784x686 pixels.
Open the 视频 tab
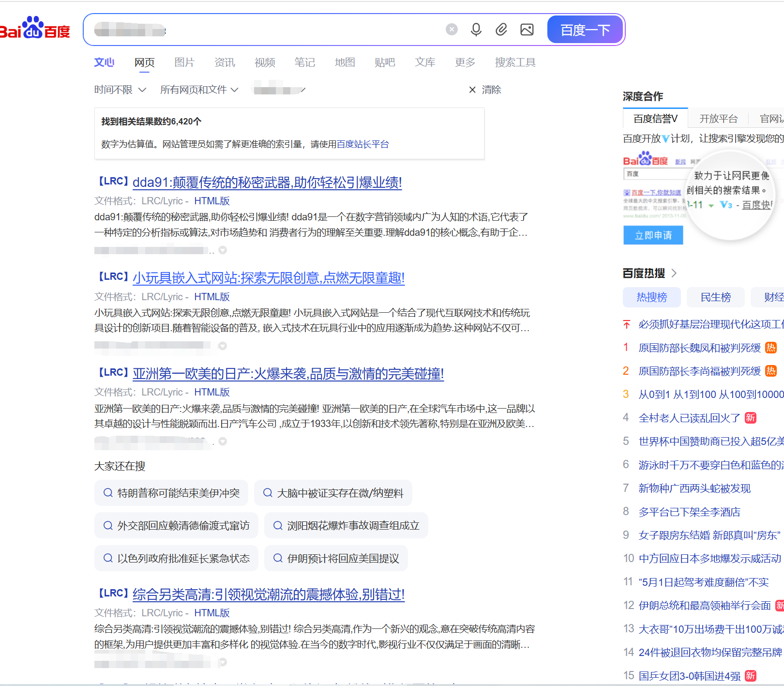point(265,62)
